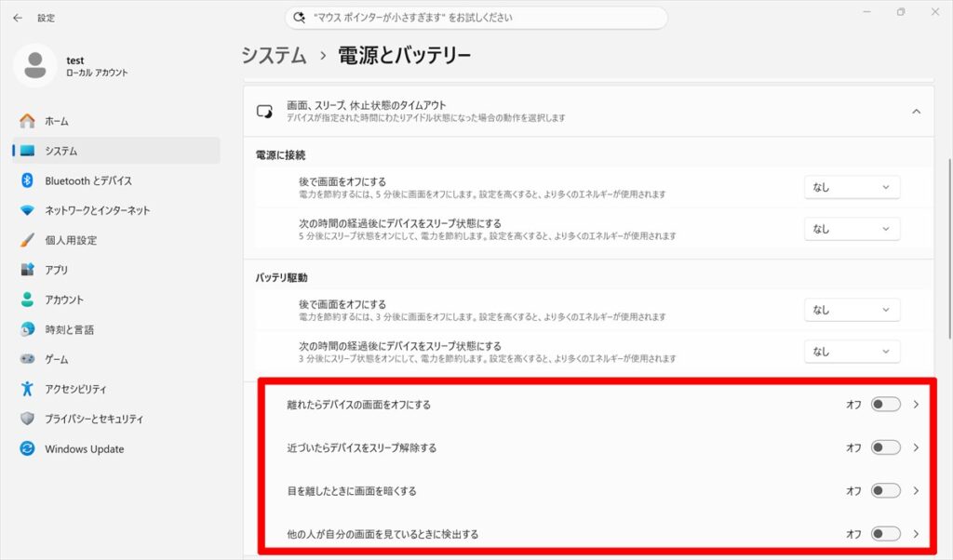This screenshot has width=953, height=560.
Task: Click the アプリ icon in sidebar
Action: (27, 270)
